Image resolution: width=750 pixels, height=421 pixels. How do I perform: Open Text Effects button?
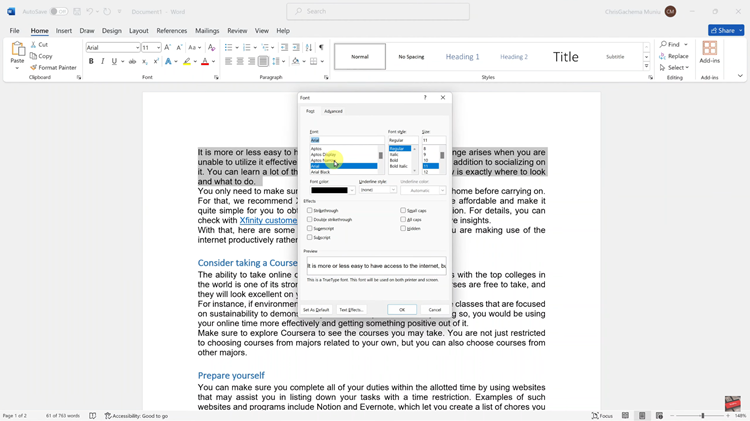pos(351,310)
